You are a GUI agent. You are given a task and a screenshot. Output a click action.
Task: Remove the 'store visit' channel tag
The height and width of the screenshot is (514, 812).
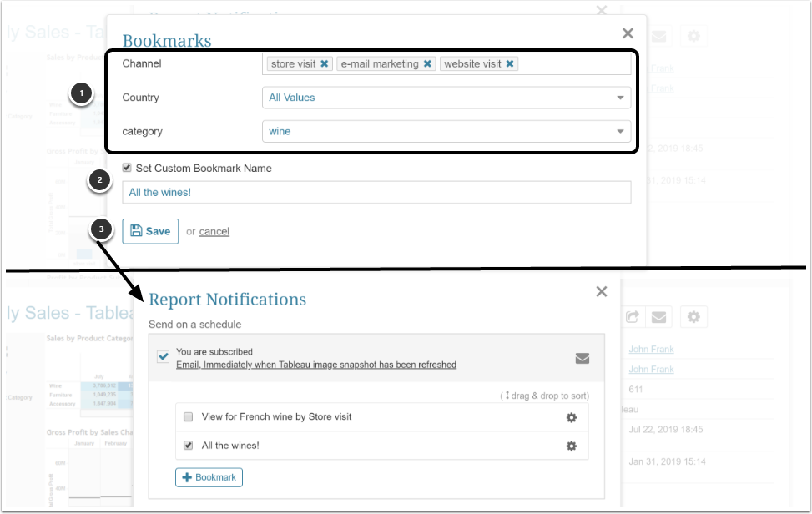pos(324,63)
